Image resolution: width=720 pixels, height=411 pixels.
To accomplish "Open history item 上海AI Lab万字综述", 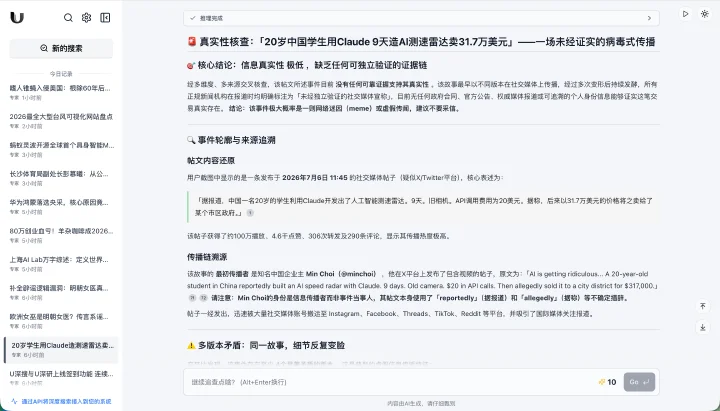I will 61,264.
